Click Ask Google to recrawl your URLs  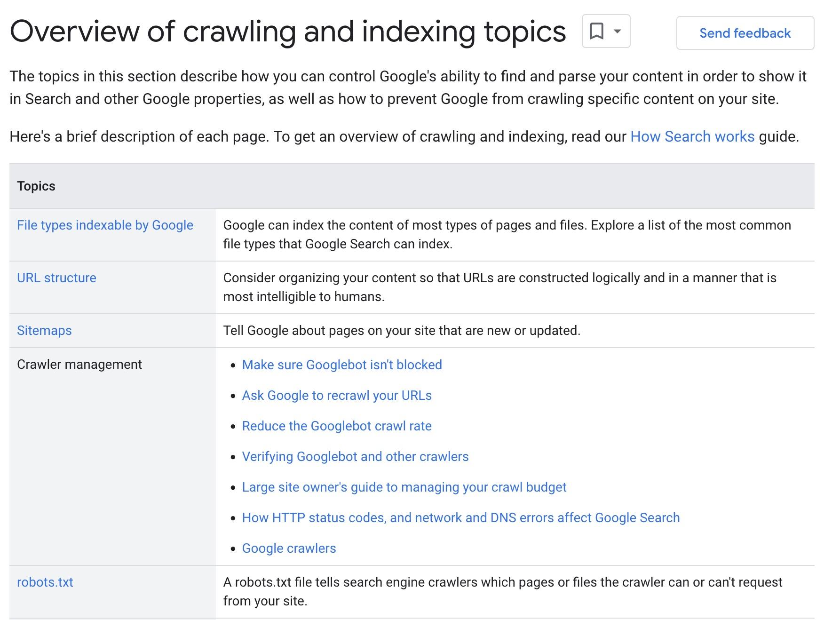pos(337,395)
